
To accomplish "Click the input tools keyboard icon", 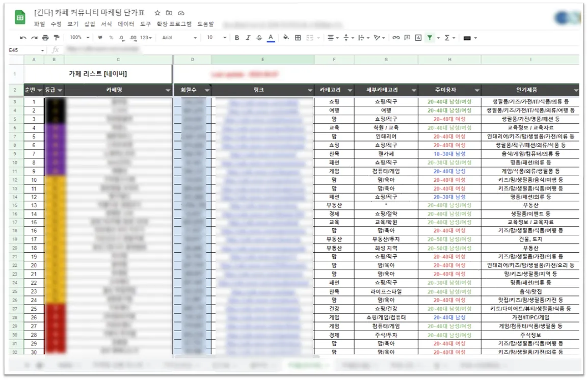I will (x=467, y=38).
